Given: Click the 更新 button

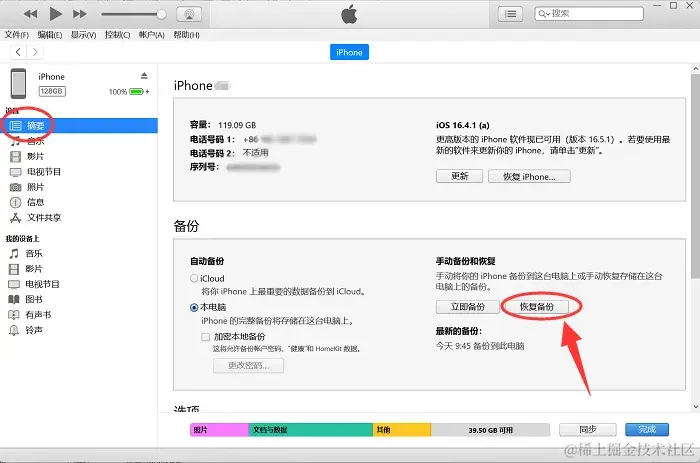Looking at the screenshot, I should tap(459, 176).
